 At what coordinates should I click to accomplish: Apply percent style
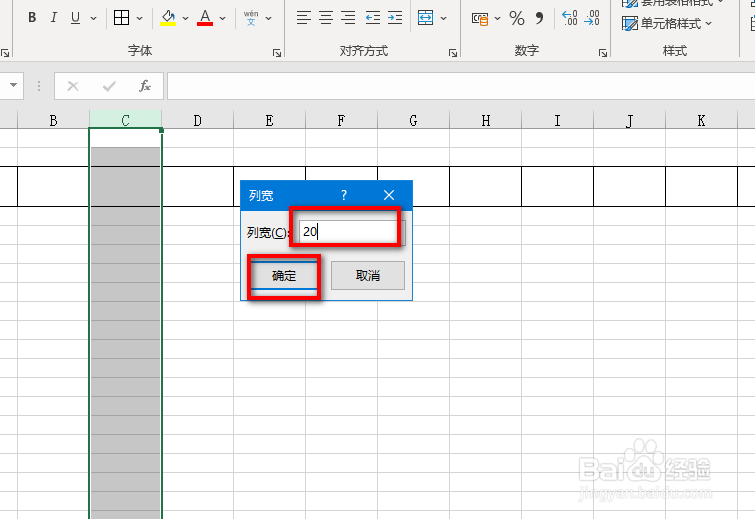point(517,18)
